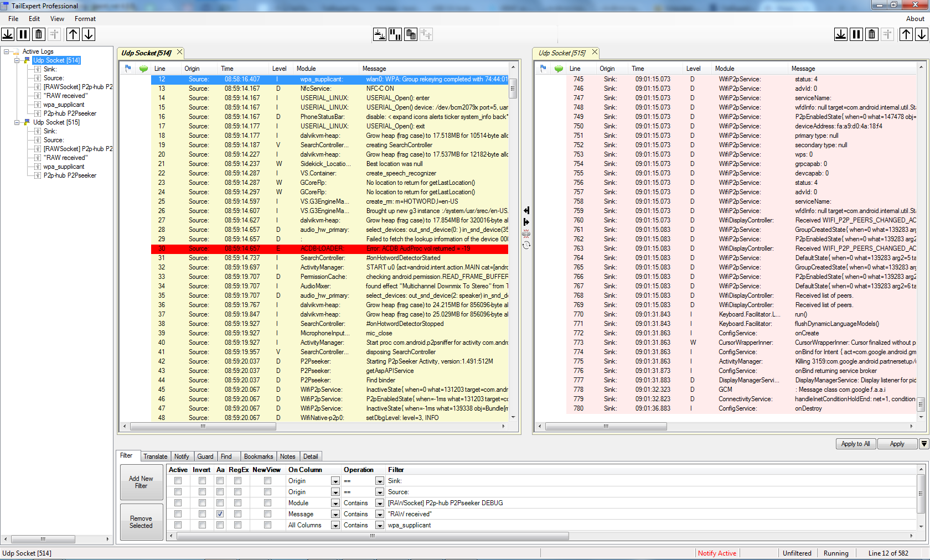Open Operation dropdown for the wpa_supplicant filter
This screenshot has height=560, width=930.
pos(379,525)
